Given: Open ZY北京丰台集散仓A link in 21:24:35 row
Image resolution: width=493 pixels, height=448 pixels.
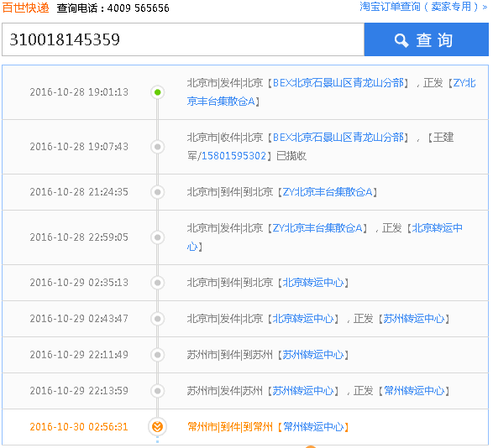Looking at the screenshot, I should (x=328, y=192).
